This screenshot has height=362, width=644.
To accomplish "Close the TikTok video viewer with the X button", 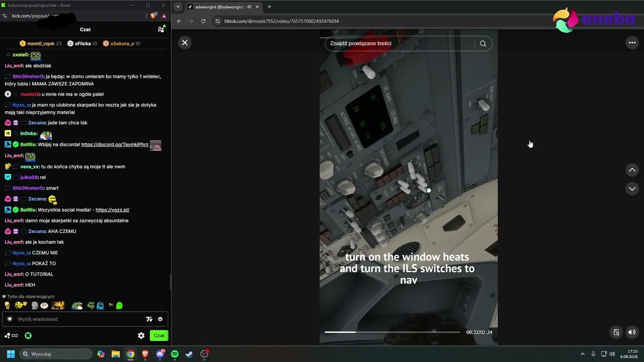I will pos(185,43).
